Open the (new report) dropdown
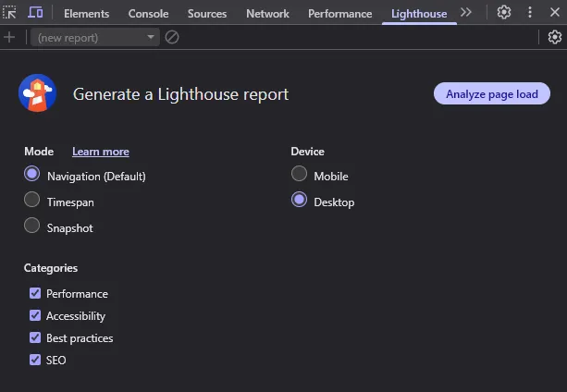Screen dimensions: 567x392 point(95,37)
